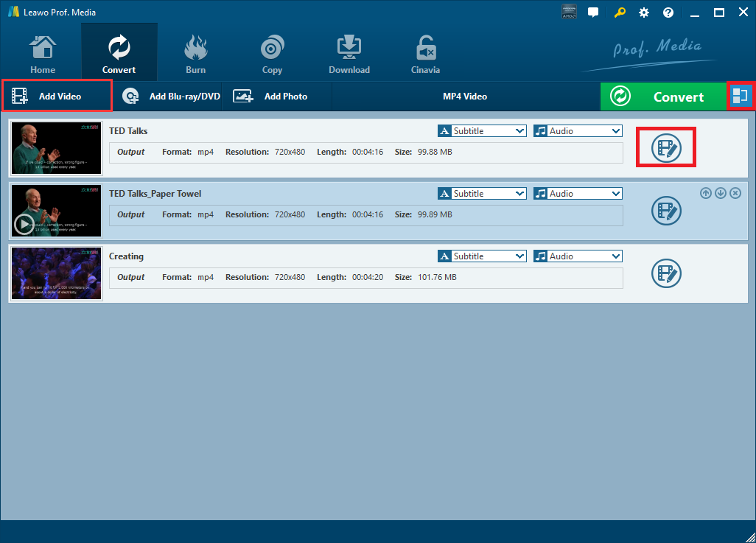Expand Audio dropdown for Creating
756x543 pixels.
(x=578, y=256)
